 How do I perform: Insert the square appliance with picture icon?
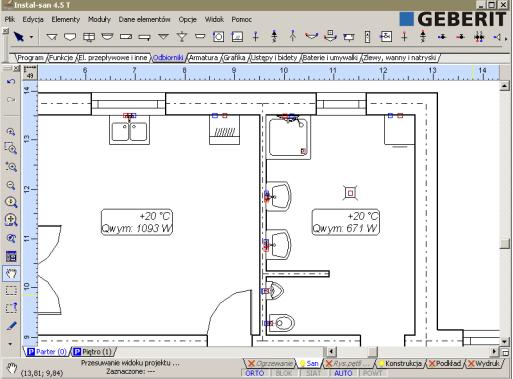pos(237,36)
